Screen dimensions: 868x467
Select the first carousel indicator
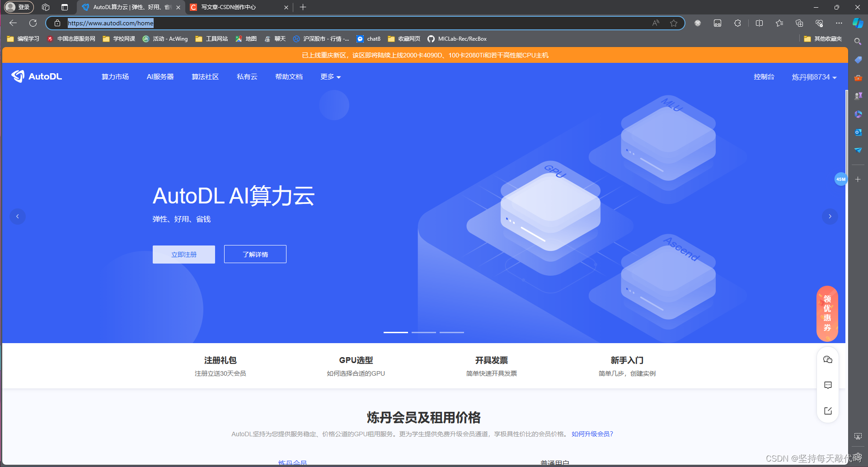click(x=396, y=332)
